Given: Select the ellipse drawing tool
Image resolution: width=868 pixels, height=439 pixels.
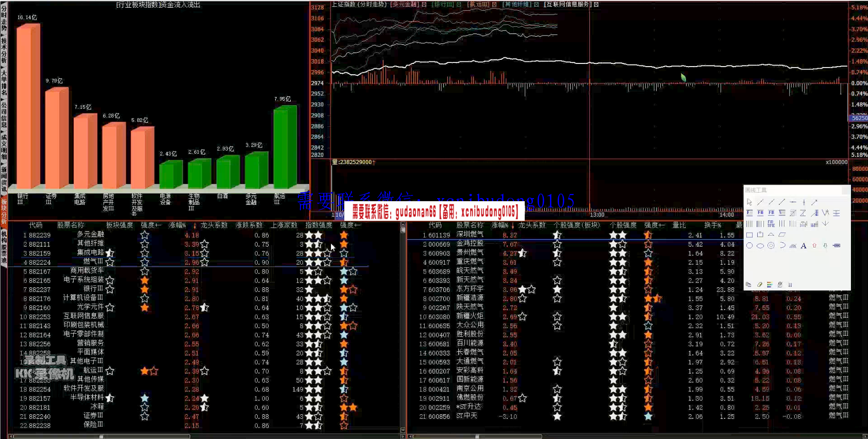Looking at the screenshot, I should [x=760, y=246].
